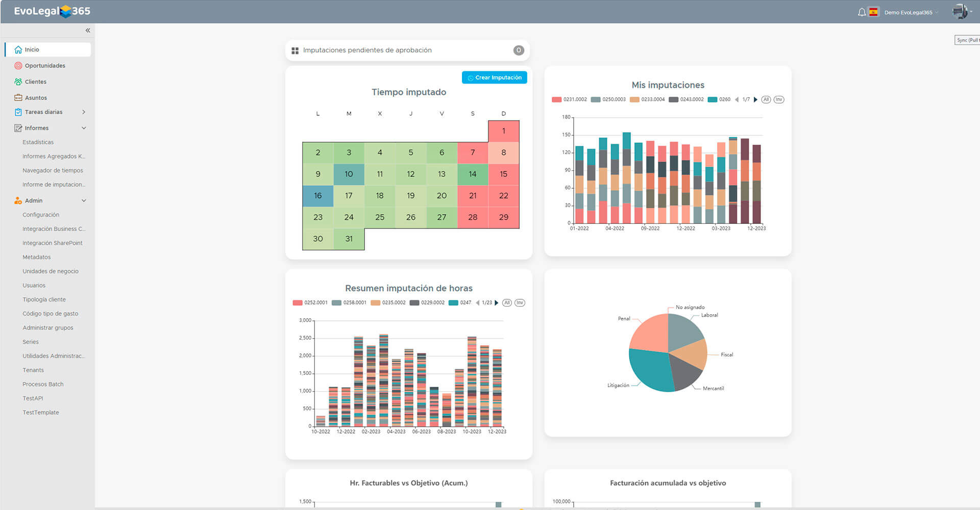Click the Asuntos briefcase icon

pyautogui.click(x=18, y=97)
